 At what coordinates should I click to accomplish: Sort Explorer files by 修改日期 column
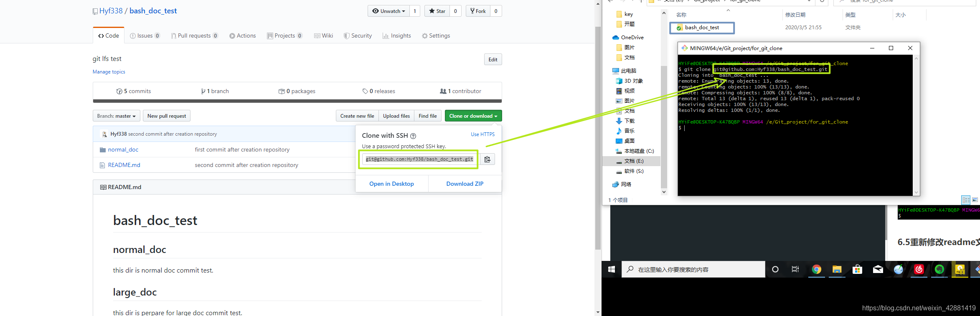tap(795, 15)
